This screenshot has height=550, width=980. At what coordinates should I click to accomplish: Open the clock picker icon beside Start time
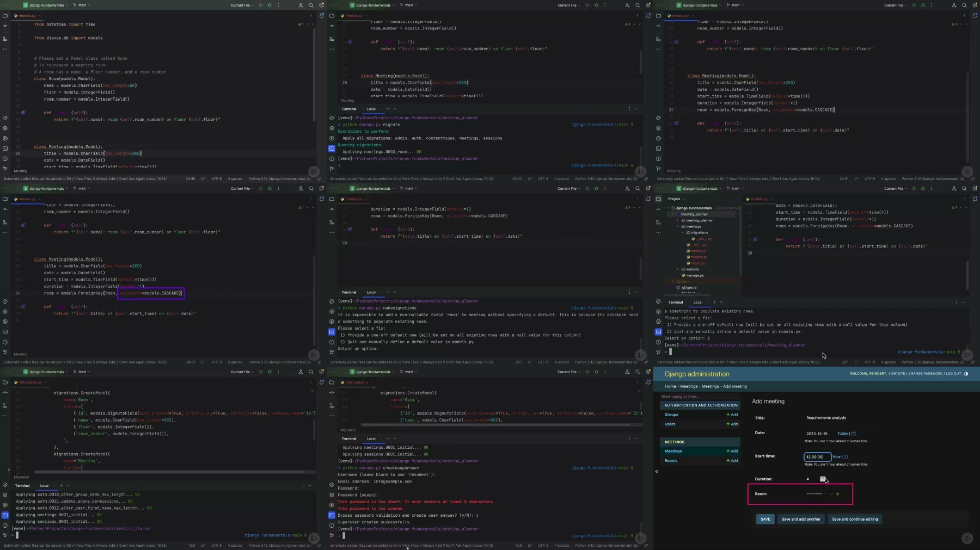(x=846, y=456)
